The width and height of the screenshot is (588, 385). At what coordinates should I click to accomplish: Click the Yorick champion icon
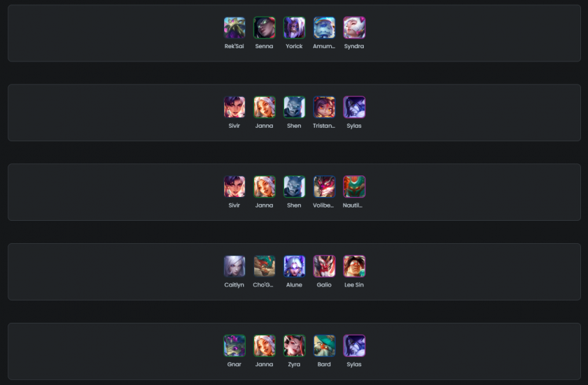click(x=295, y=28)
